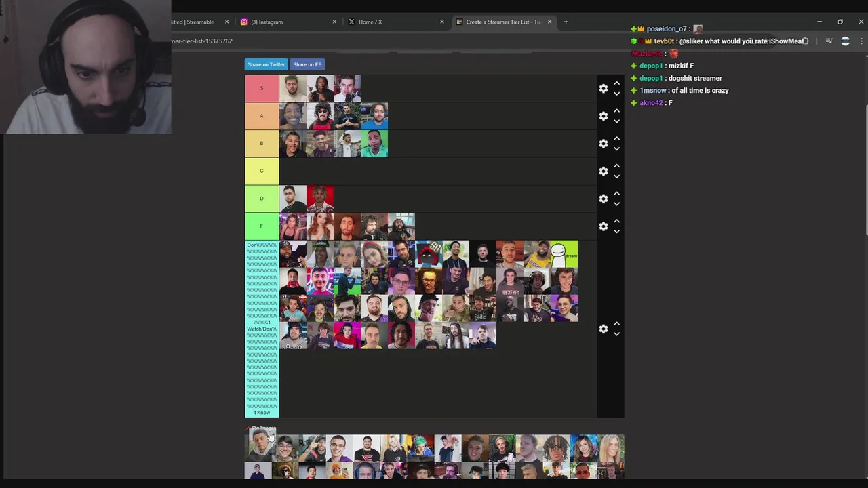Open settings gear for S tier row

point(604,89)
